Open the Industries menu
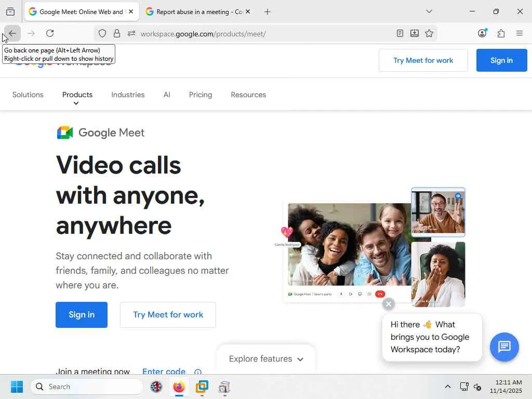The image size is (532, 399). point(128,95)
